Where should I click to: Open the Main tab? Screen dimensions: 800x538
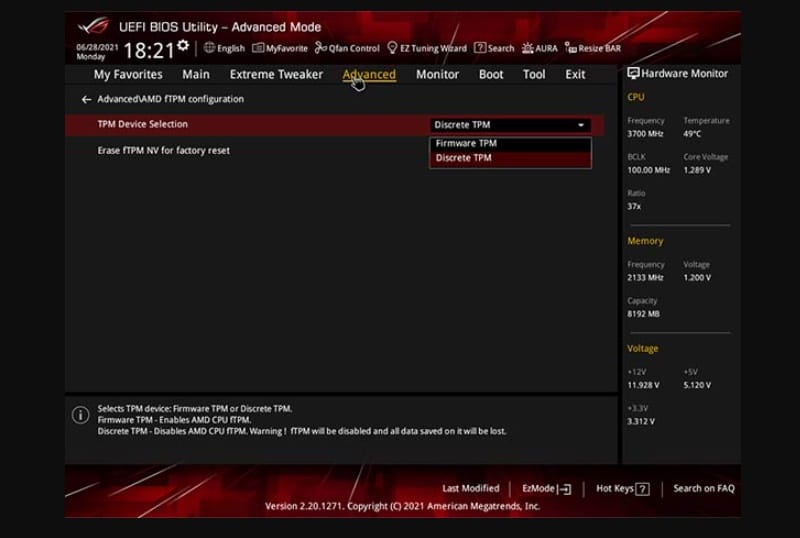[196, 75]
